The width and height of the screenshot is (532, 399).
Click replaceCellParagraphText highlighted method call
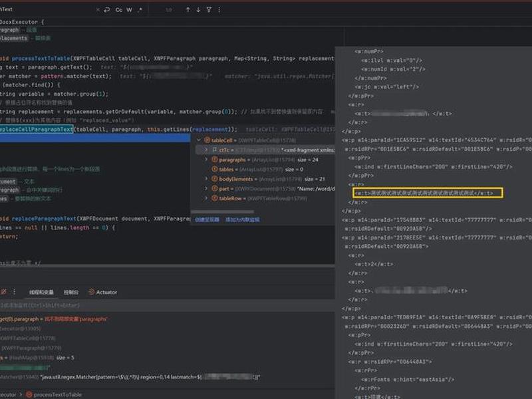click(x=37, y=129)
